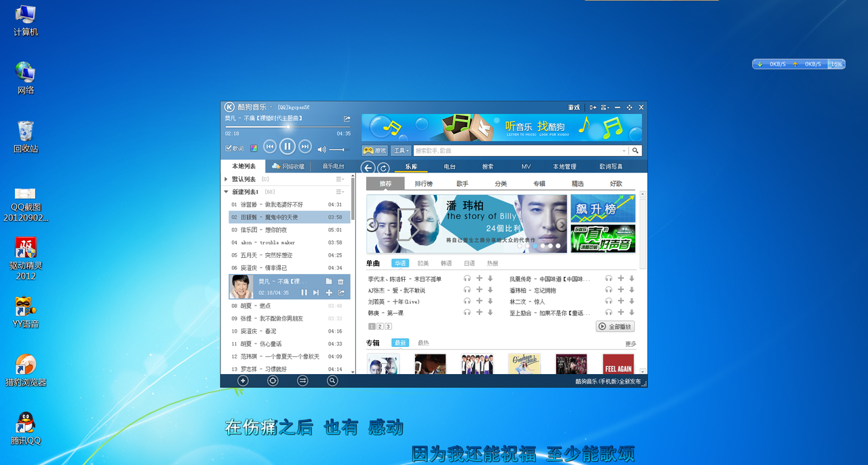Select song 徐誉滕 - 做我老婆好不好
Viewport: 868px width, 465px height.
click(x=290, y=204)
